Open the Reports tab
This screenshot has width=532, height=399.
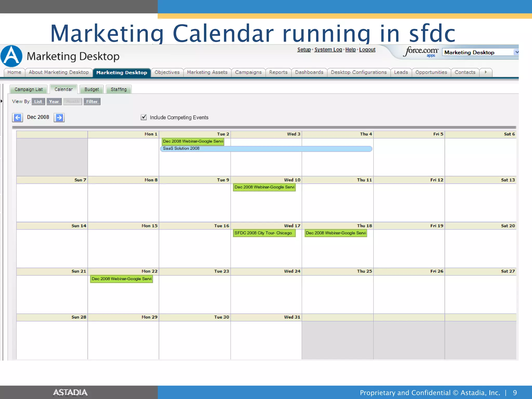[x=278, y=72]
